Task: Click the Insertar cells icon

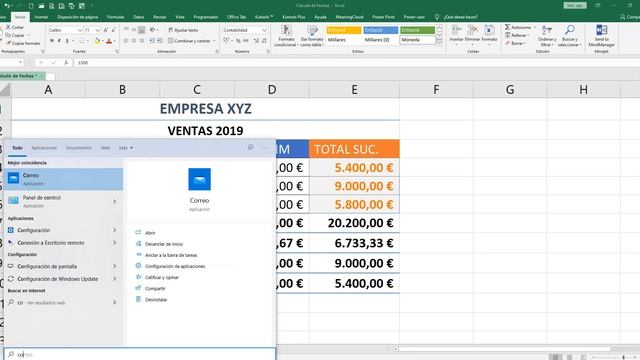Action: 457,30
